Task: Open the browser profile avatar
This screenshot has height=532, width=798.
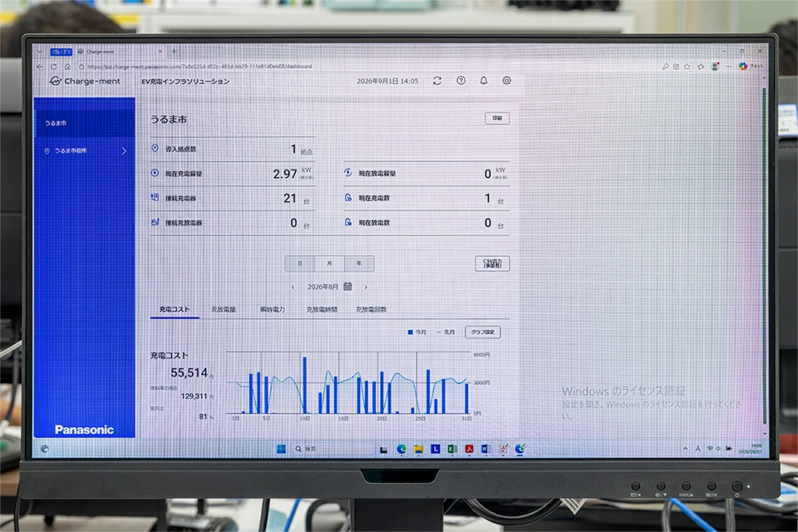Action: coord(715,66)
